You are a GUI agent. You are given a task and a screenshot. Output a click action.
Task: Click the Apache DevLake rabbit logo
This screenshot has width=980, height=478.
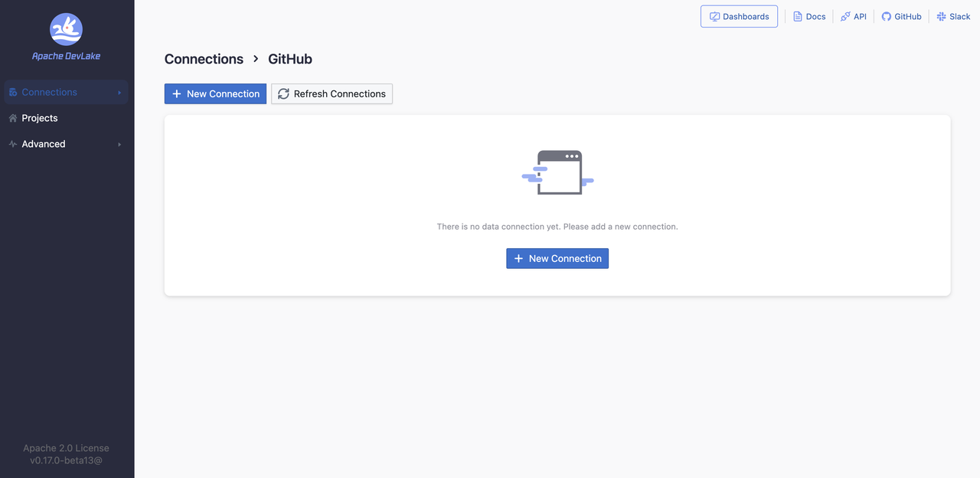(x=66, y=30)
